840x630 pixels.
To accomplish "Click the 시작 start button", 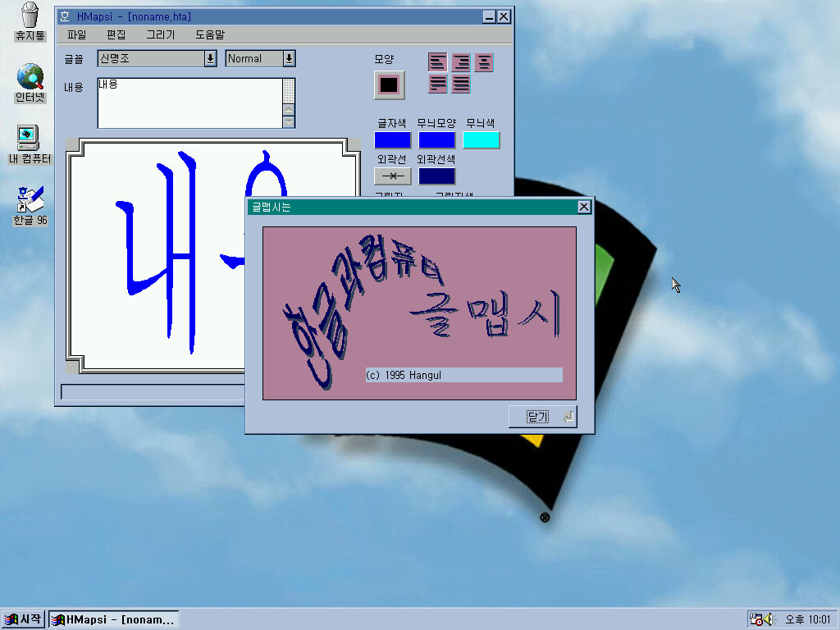I will tap(22, 619).
